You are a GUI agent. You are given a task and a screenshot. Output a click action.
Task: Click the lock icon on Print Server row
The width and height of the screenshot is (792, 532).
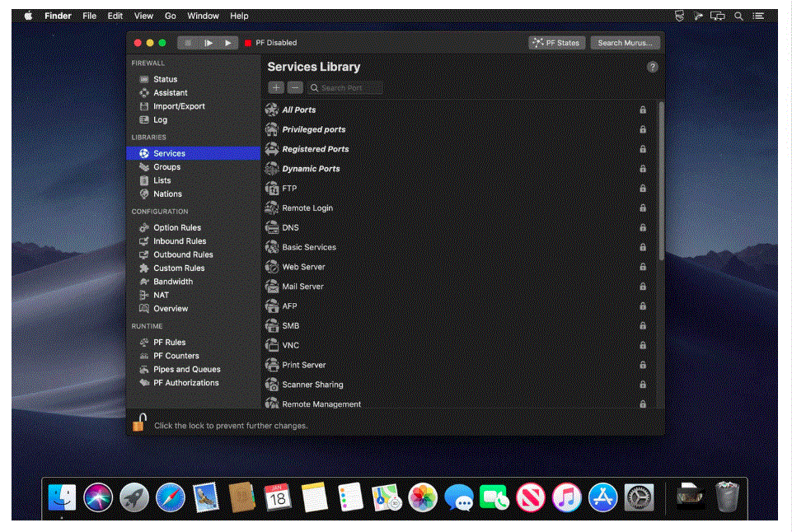point(643,365)
